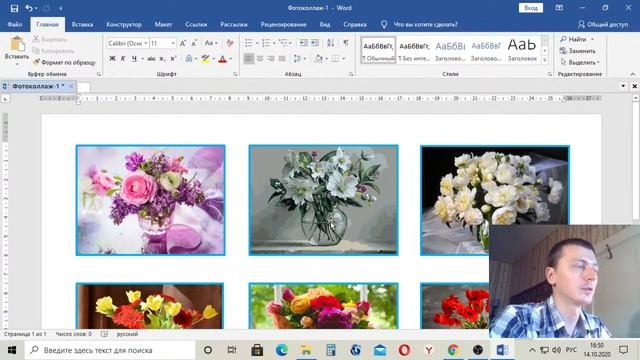Expand the Paragraph (Абзац) dialog launcher
This screenshot has width=640, height=360.
[x=351, y=74]
